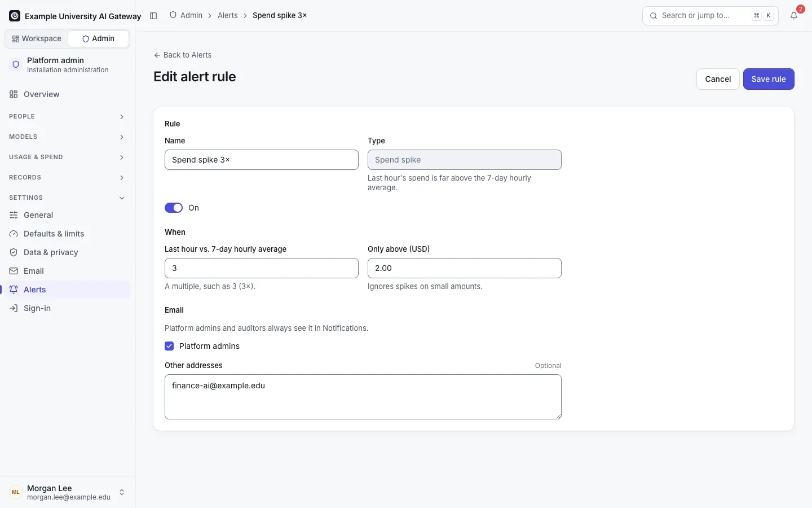Open General settings
Screen dimensions: 812x508
[x=67, y=215]
